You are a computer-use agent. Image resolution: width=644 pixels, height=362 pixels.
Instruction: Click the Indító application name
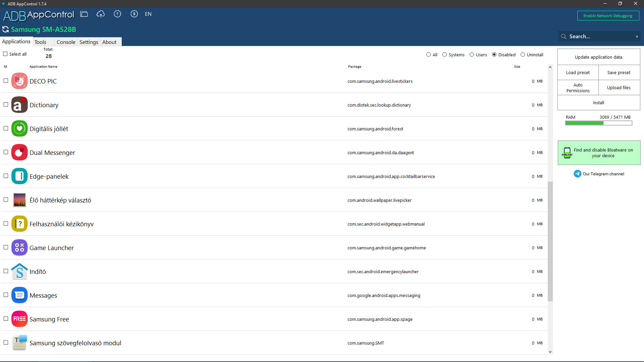[38, 271]
